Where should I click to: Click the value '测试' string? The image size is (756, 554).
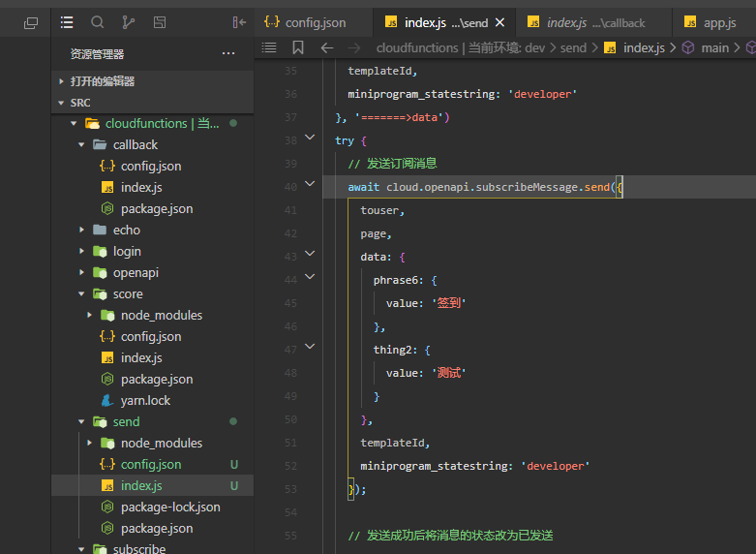[x=449, y=373]
